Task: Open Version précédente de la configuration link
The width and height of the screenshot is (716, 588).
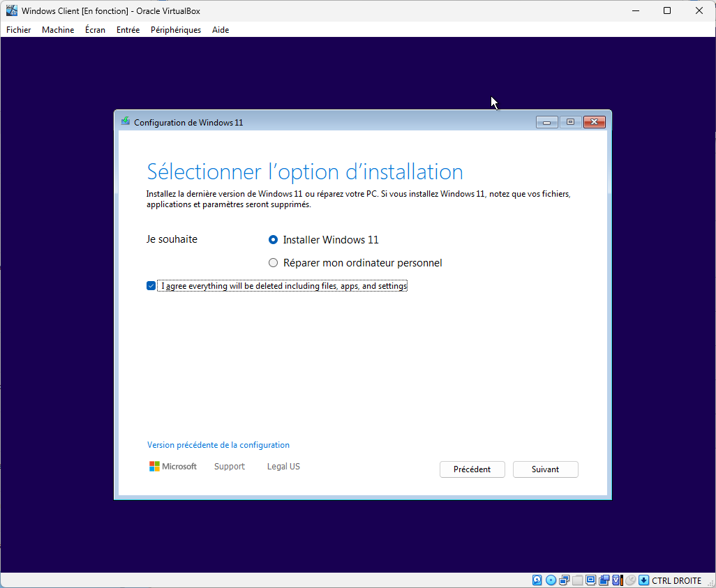Action: tap(218, 444)
